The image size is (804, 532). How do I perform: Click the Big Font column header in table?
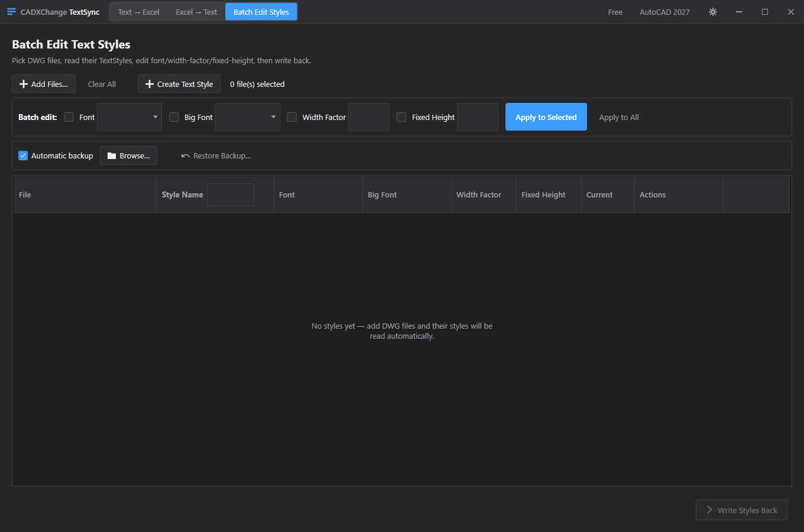click(407, 194)
